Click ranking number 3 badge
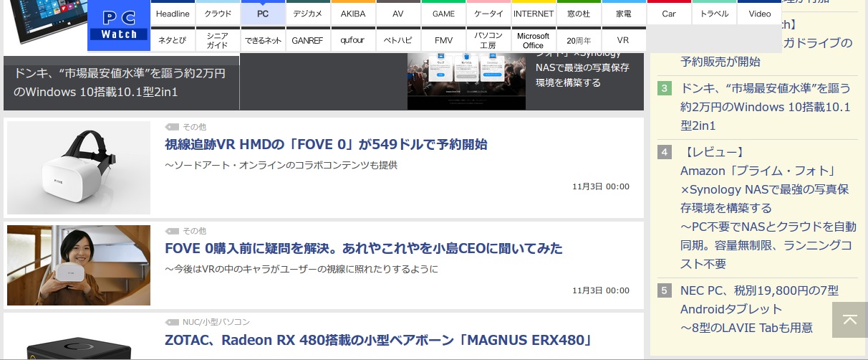Image resolution: width=868 pixels, height=360 pixels. [665, 88]
